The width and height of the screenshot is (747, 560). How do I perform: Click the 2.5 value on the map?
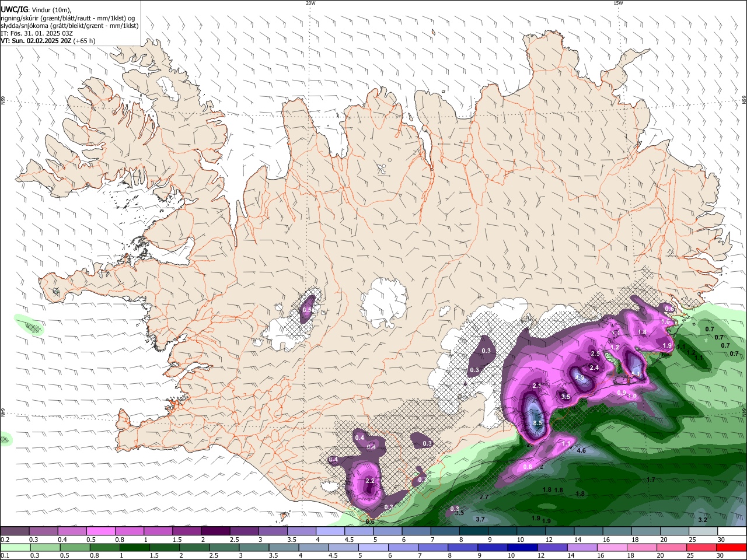click(595, 353)
